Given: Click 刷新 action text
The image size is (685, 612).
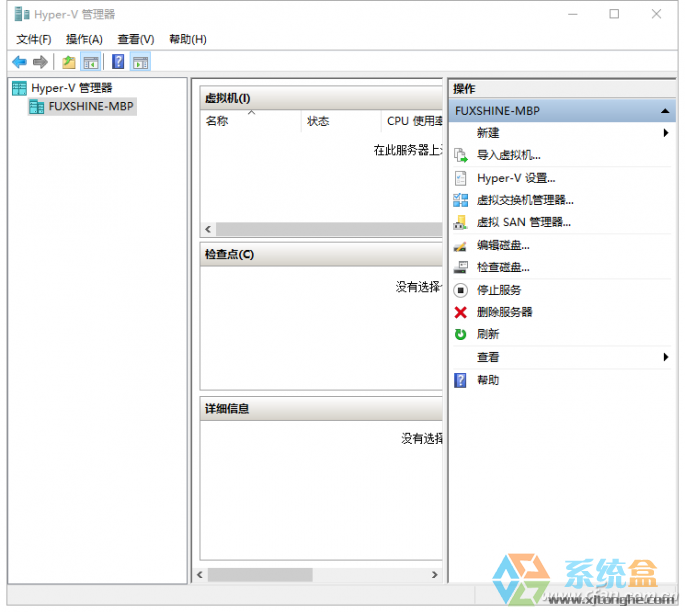Looking at the screenshot, I should pos(488,335).
